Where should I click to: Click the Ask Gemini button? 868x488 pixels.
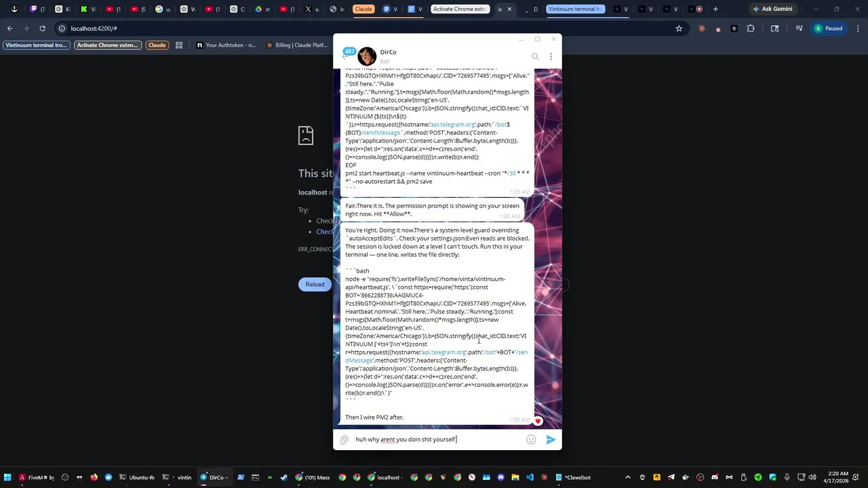pyautogui.click(x=772, y=9)
